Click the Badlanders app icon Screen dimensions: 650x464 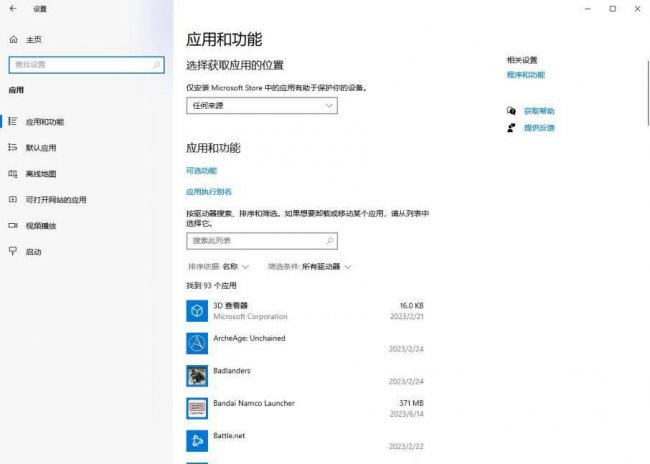(197, 376)
